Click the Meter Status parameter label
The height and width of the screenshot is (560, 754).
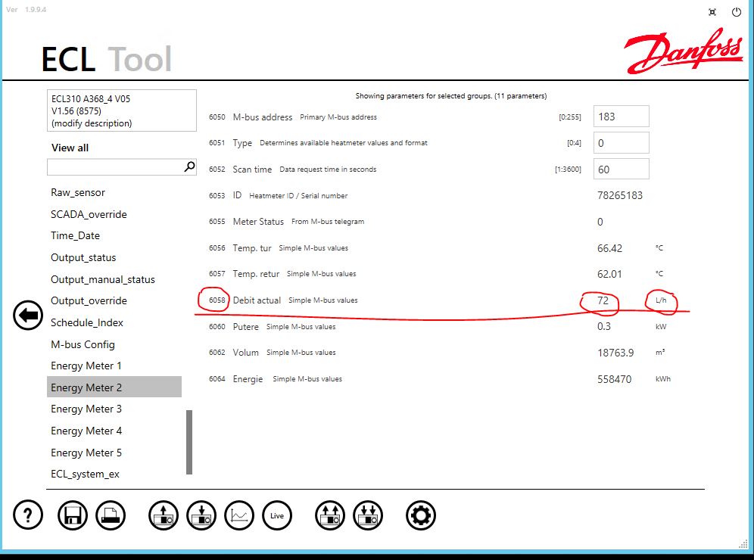pos(258,222)
